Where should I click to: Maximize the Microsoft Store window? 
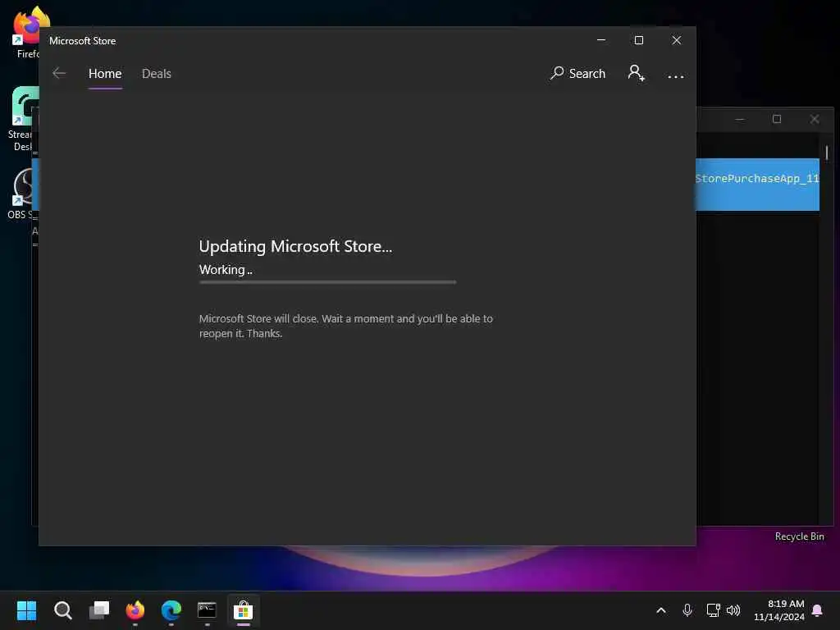pos(638,40)
